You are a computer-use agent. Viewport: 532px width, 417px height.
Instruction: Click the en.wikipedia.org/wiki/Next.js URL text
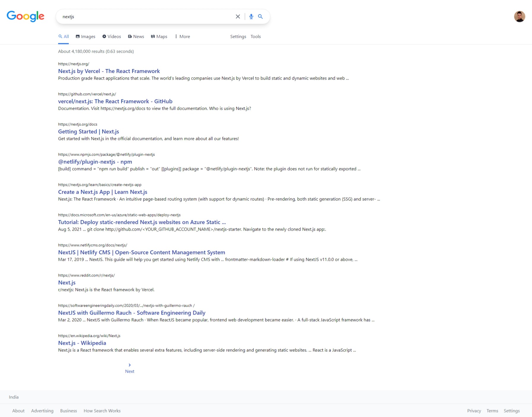[x=89, y=336]
